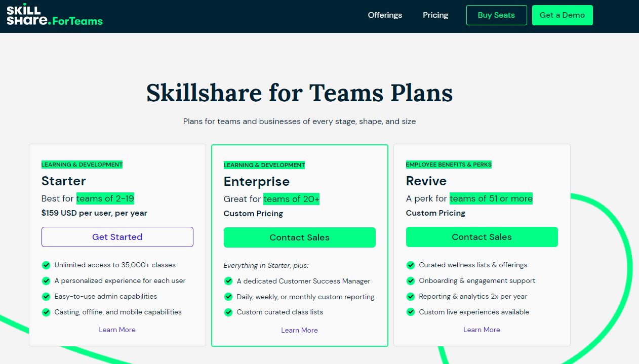Select the Enterprise plan heading
The image size is (639, 364).
pyautogui.click(x=257, y=181)
